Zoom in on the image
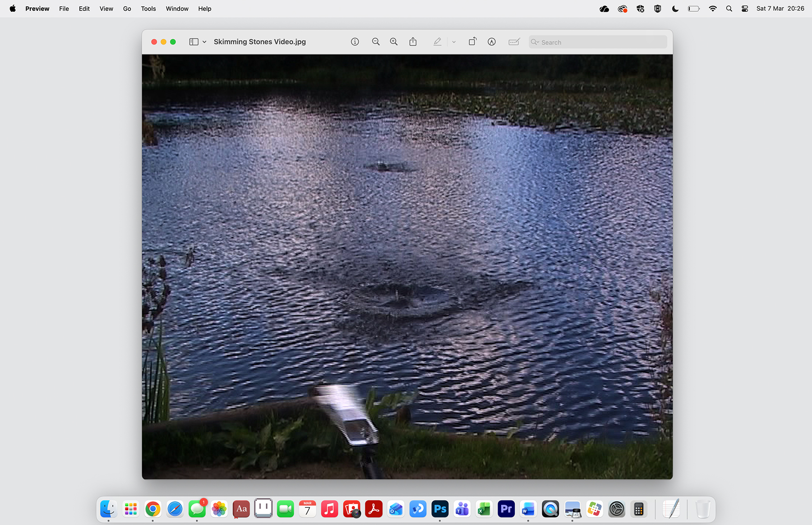812x525 pixels. click(x=393, y=41)
